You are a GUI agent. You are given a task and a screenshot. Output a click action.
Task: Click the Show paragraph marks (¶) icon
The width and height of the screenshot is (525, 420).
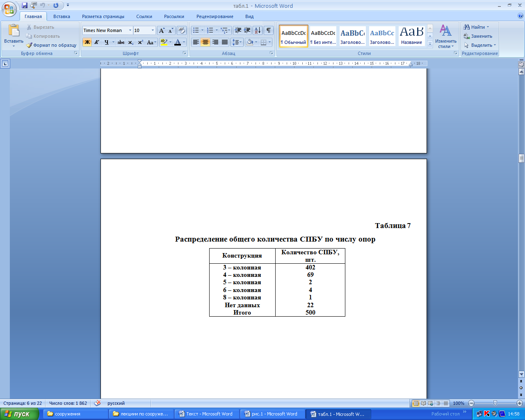(x=269, y=30)
